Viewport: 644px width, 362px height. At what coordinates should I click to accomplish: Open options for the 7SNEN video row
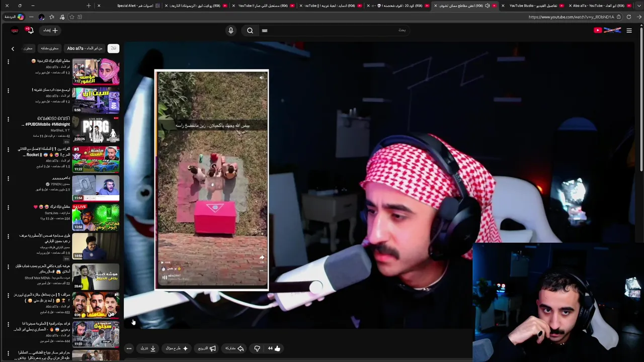[x=8, y=178]
